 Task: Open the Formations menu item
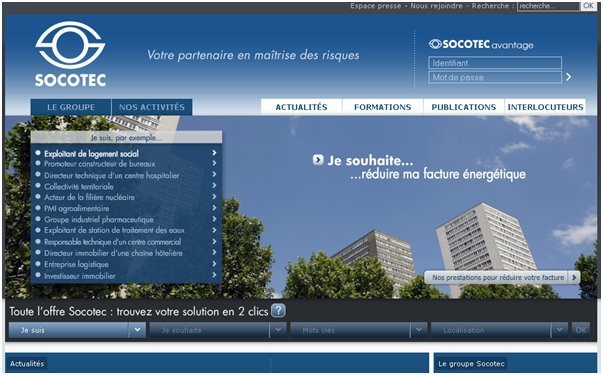click(383, 107)
